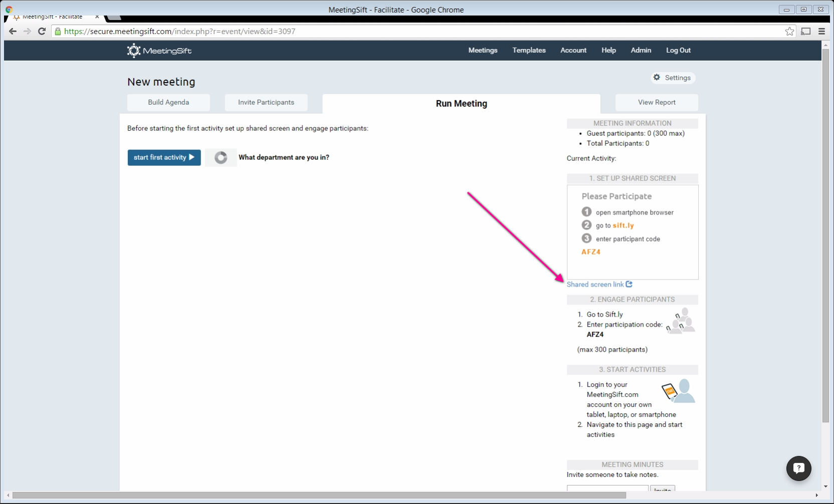This screenshot has height=504, width=834.
Task: Click the donut chart activity icon
Action: click(x=221, y=158)
